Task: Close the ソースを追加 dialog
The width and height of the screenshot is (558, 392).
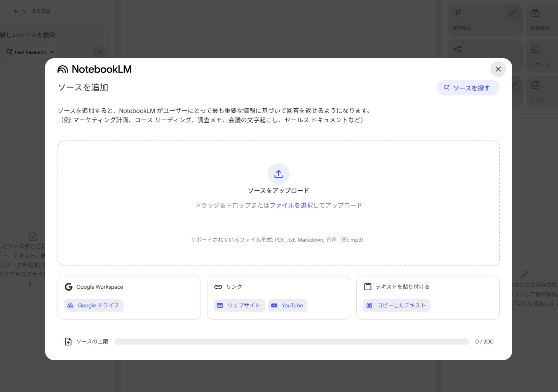Action: (498, 69)
